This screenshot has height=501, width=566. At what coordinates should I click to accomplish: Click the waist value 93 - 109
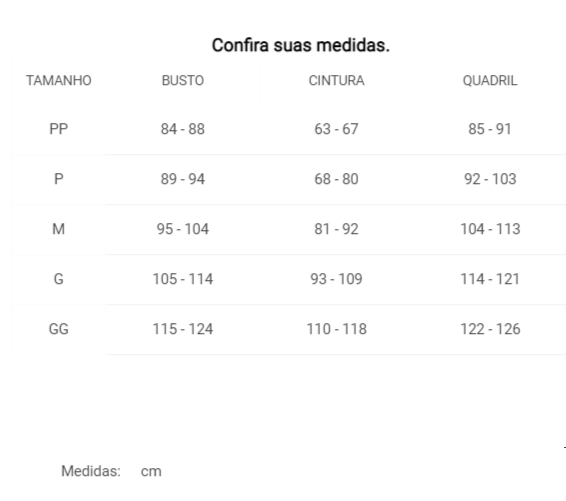pyautogui.click(x=336, y=279)
